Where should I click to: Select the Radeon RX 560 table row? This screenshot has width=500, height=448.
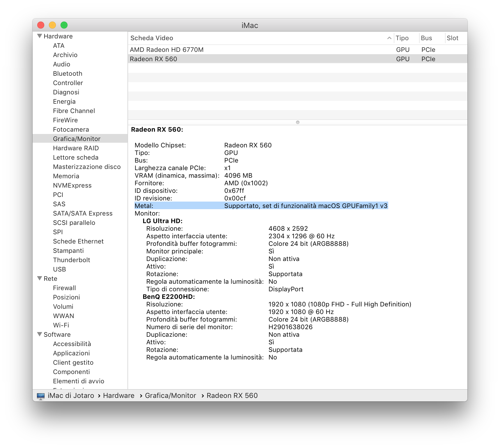point(297,59)
